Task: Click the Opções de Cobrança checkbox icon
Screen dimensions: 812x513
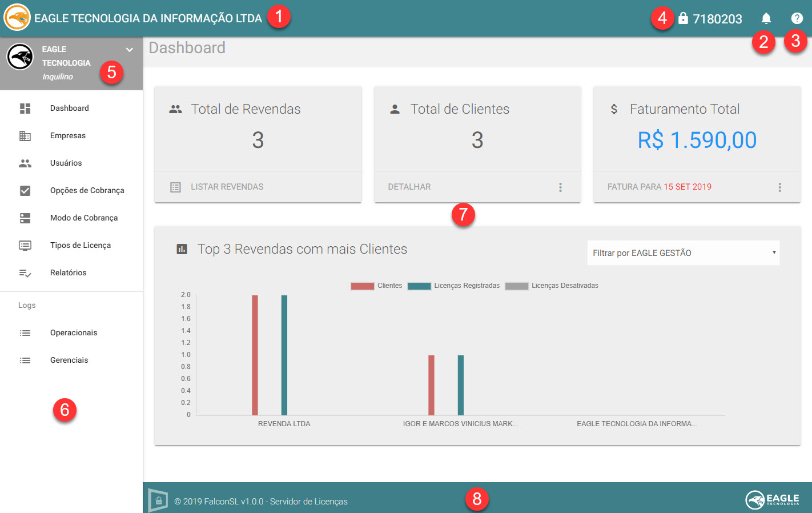Action: tap(25, 191)
